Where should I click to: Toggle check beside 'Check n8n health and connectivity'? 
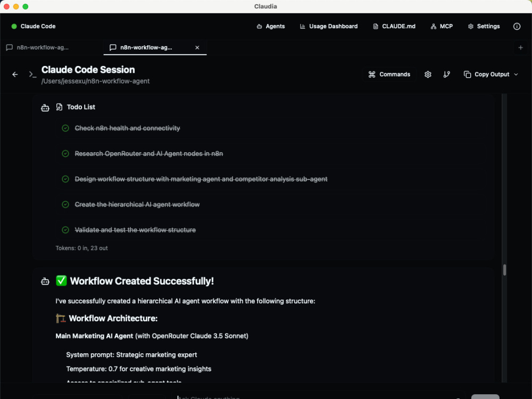[x=65, y=128]
